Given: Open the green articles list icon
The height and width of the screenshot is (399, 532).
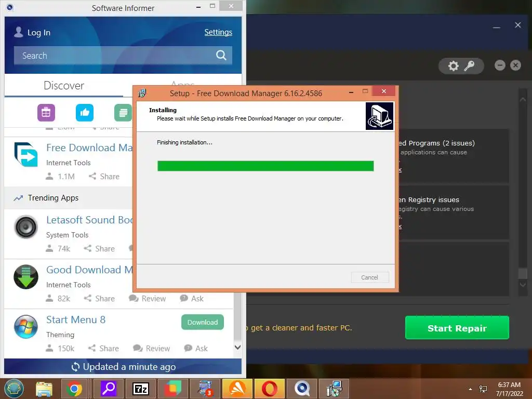Looking at the screenshot, I should pos(123,113).
